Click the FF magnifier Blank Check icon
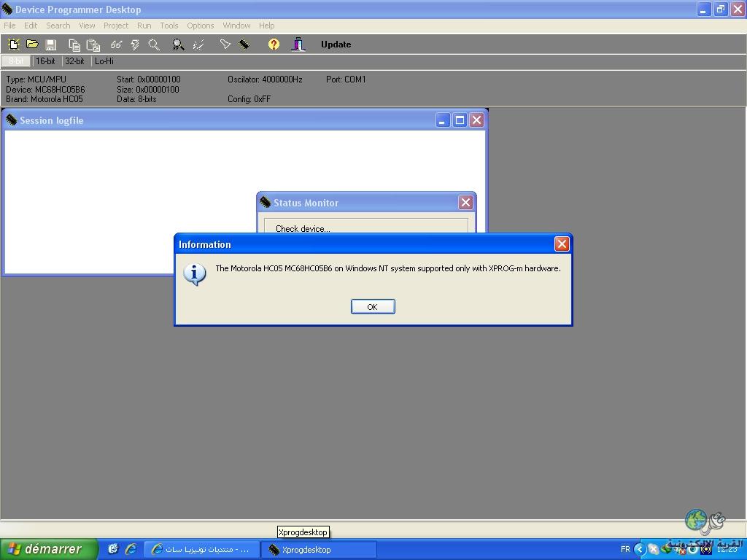 (x=178, y=44)
